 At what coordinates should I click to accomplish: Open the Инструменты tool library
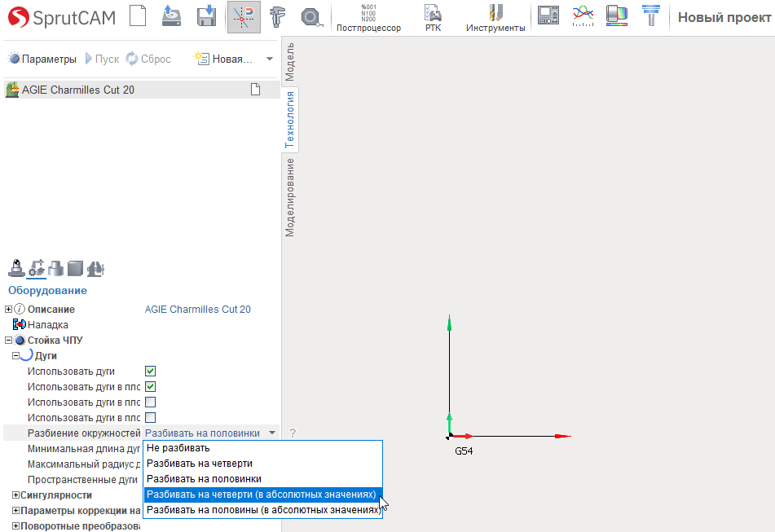point(495,18)
